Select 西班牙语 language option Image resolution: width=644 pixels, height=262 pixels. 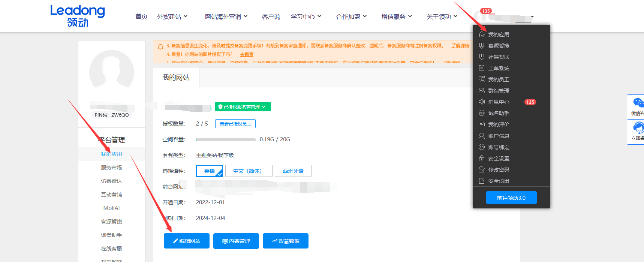(293, 171)
